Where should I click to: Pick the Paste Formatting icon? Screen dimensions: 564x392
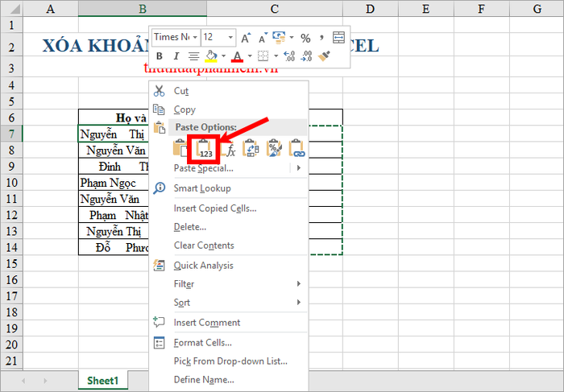[x=274, y=148]
